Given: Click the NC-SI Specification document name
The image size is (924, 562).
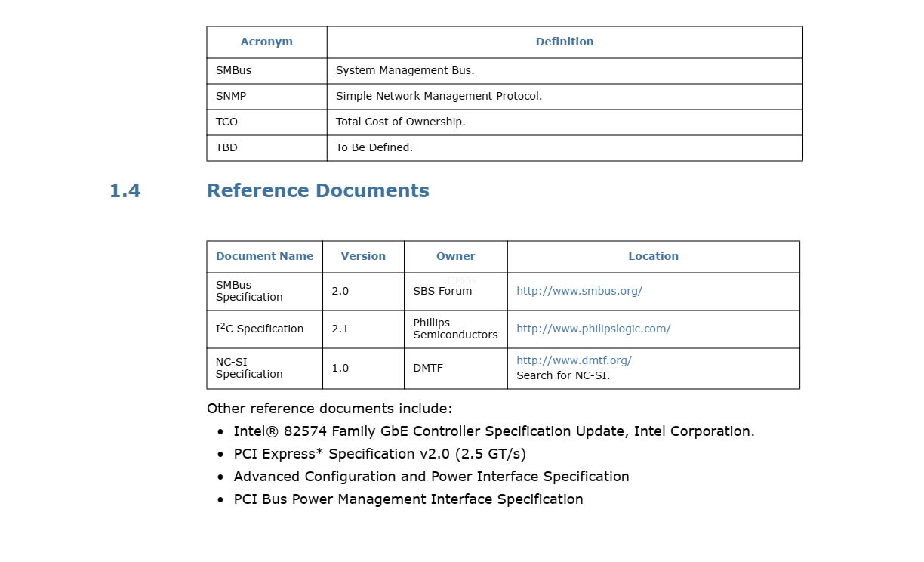Looking at the screenshot, I should pos(249,368).
